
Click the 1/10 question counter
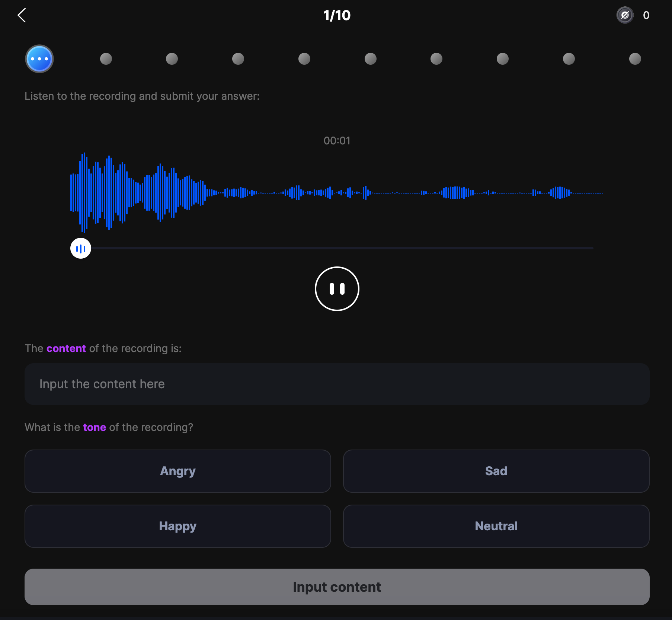pyautogui.click(x=337, y=15)
